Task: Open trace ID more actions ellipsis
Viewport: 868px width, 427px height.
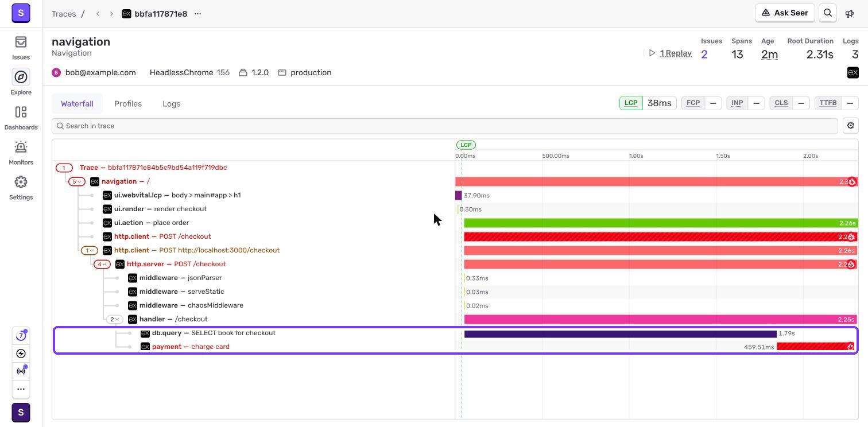Action: (197, 14)
